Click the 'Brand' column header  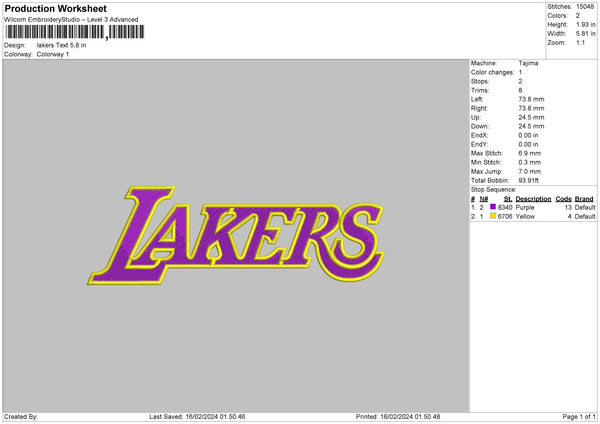coord(584,199)
